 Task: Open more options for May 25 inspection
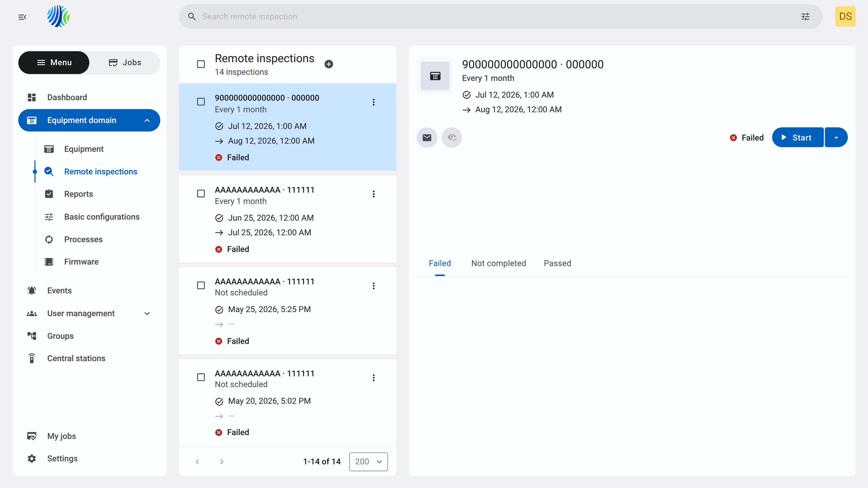[x=373, y=286]
